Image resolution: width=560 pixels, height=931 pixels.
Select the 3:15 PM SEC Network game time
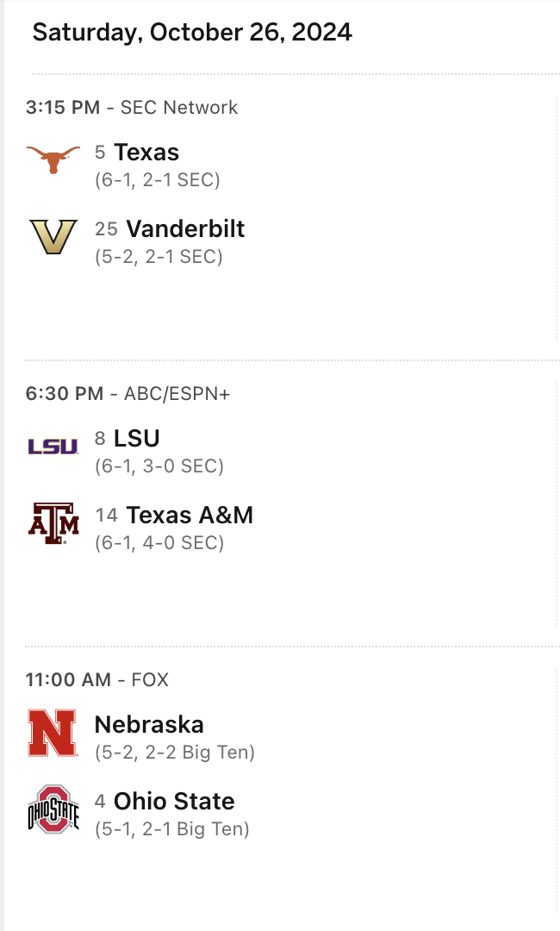pos(132,108)
